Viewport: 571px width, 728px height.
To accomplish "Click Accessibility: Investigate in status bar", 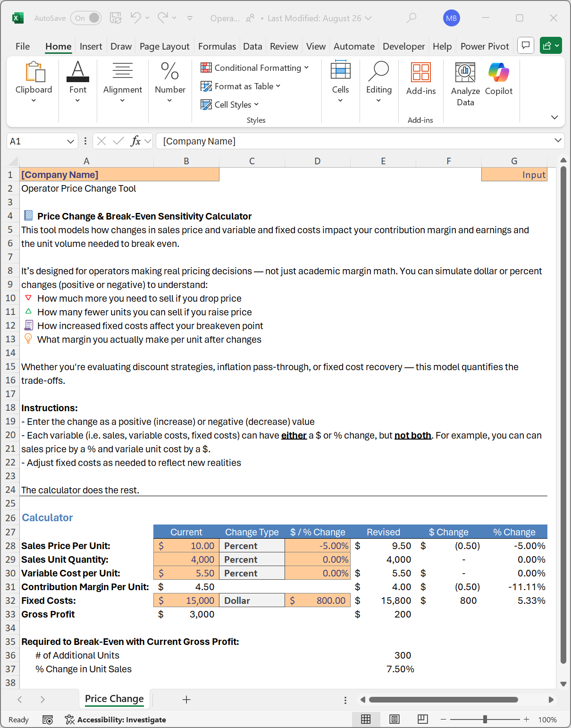I will (116, 720).
